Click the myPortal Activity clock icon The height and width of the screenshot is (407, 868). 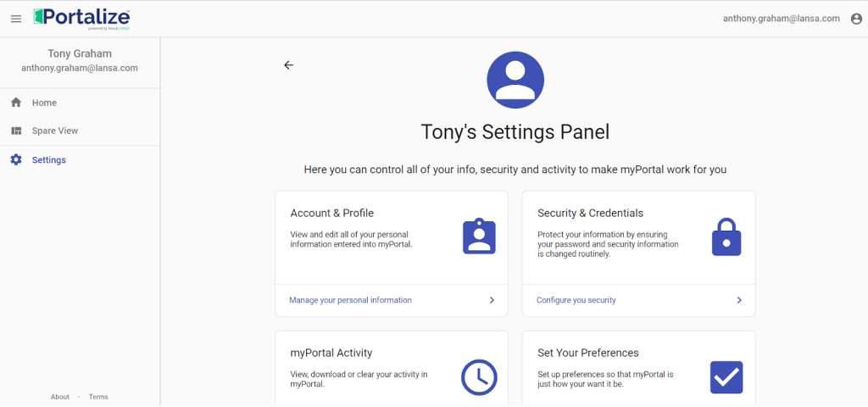tap(480, 377)
